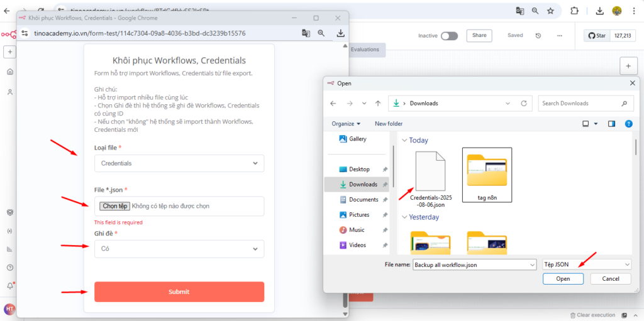Viewport: 644px width, 321px height.
Task: Click the n8n logo in left sidebar
Action: [x=8, y=35]
